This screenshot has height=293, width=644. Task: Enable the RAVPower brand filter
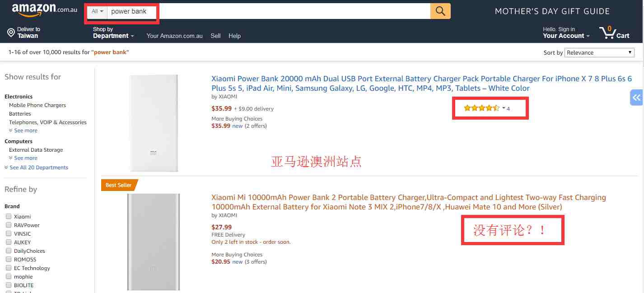tap(8, 225)
